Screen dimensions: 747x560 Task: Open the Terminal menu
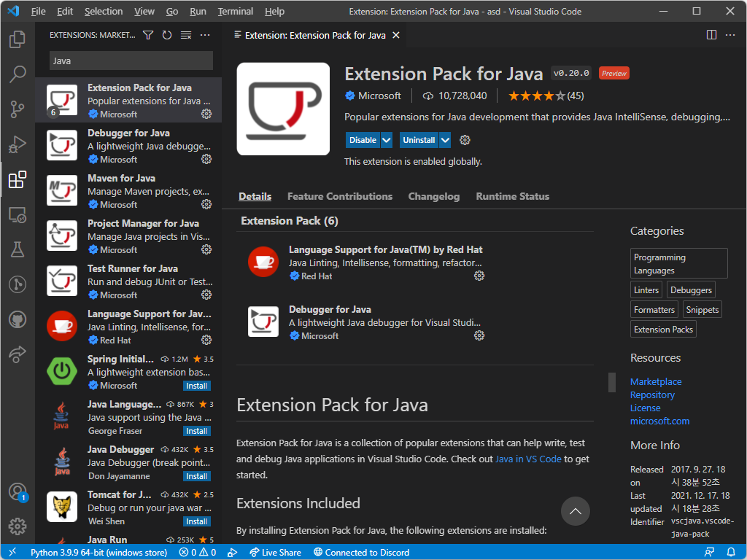point(236,12)
